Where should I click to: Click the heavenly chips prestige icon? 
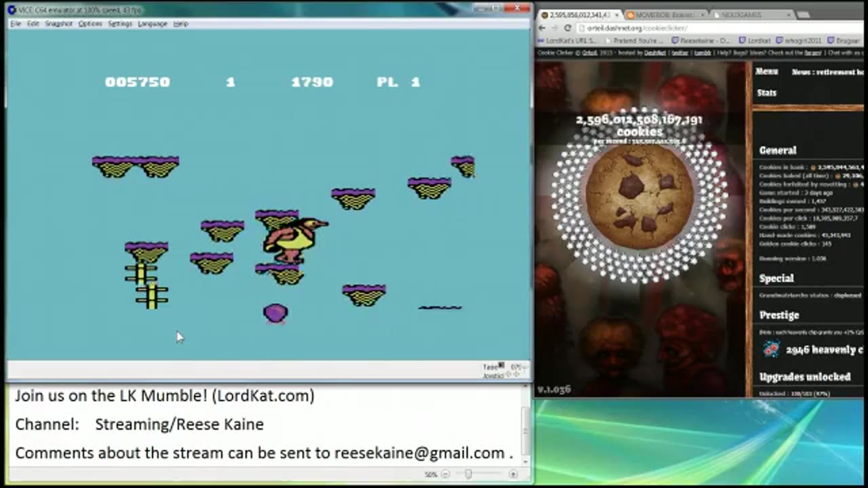pyautogui.click(x=771, y=350)
